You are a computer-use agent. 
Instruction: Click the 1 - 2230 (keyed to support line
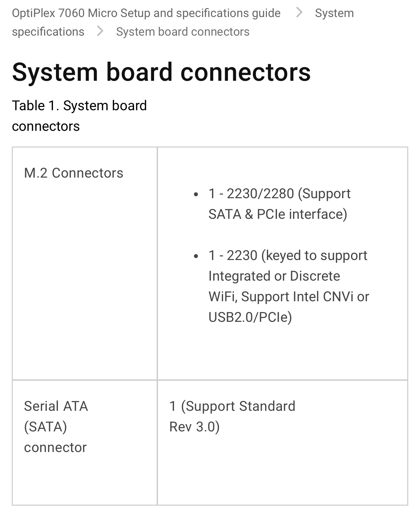pyautogui.click(x=288, y=255)
